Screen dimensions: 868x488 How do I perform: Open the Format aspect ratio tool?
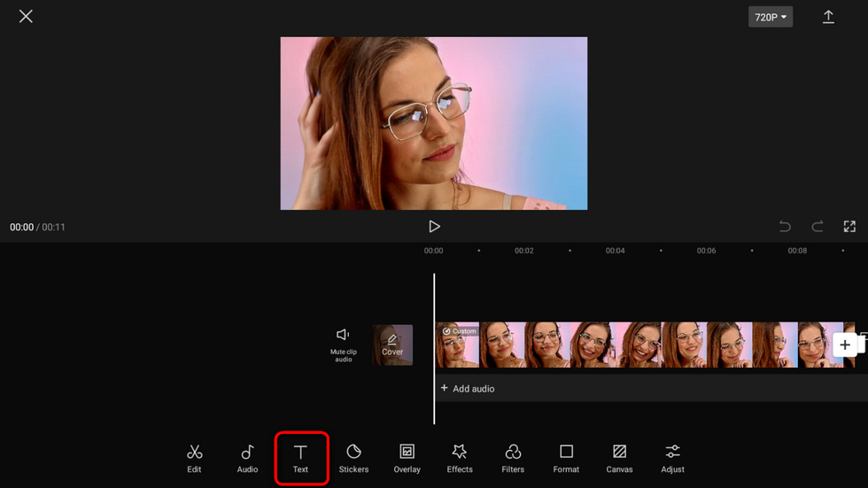click(566, 458)
